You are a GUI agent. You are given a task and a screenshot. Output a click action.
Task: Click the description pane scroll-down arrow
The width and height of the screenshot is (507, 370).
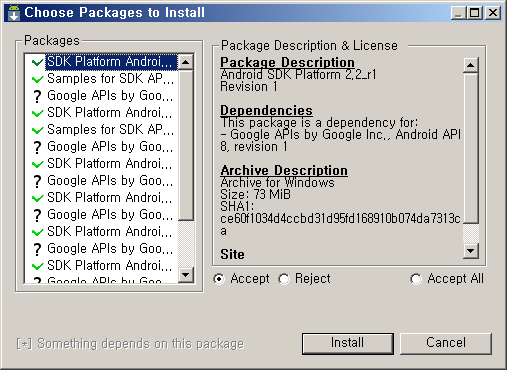tap(471, 251)
